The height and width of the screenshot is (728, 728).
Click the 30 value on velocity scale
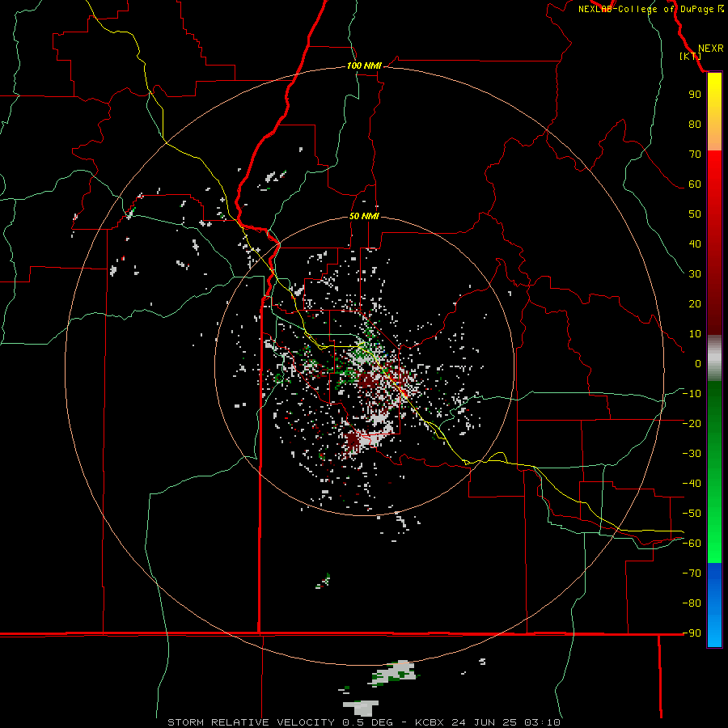[695, 274]
